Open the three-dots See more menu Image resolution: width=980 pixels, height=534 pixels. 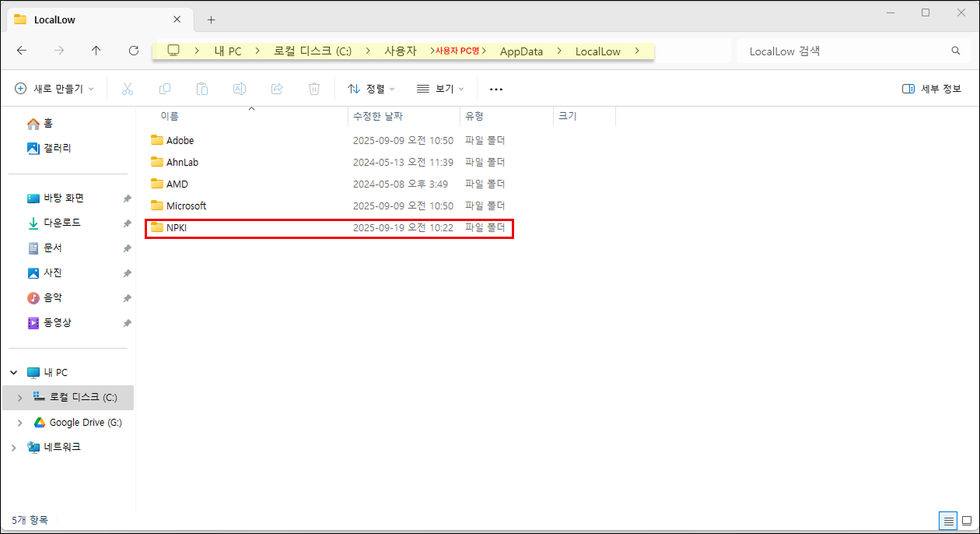(x=496, y=89)
